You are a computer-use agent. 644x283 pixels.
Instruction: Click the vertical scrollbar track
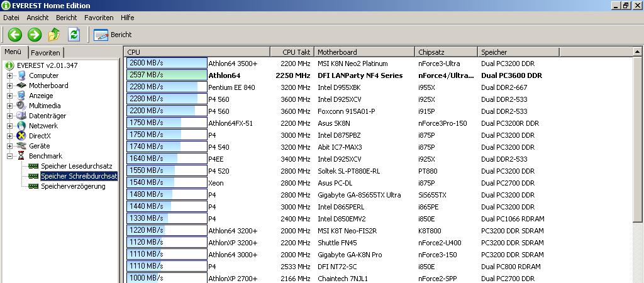click(x=638, y=252)
